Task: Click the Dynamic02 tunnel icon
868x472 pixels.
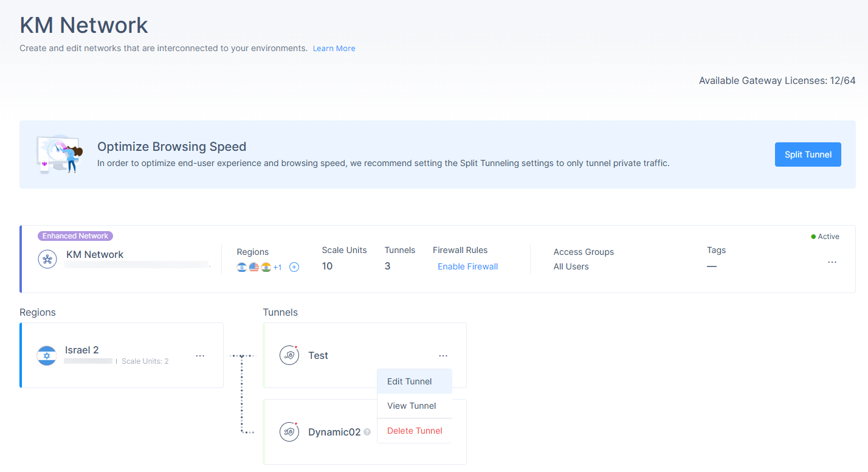Action: pos(289,432)
